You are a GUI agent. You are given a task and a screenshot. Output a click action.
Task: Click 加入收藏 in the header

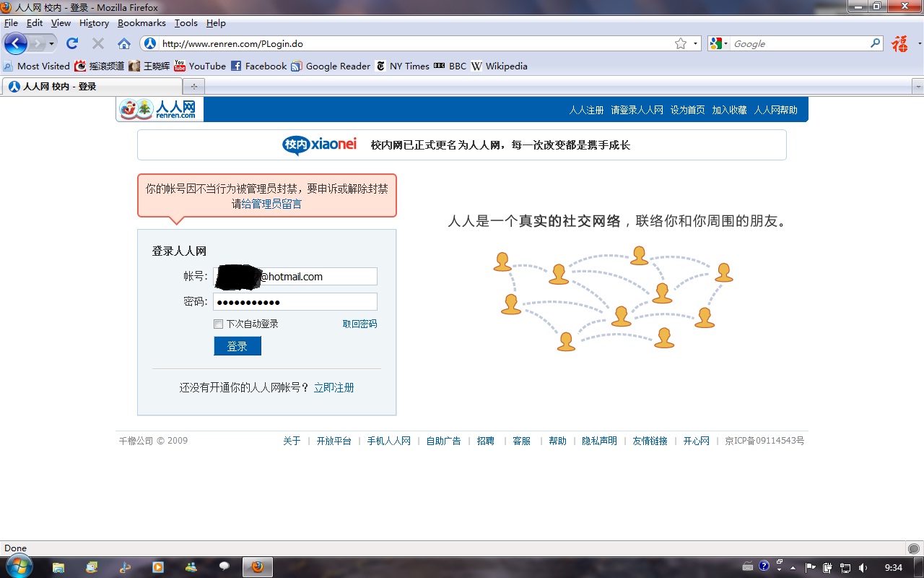tap(729, 110)
